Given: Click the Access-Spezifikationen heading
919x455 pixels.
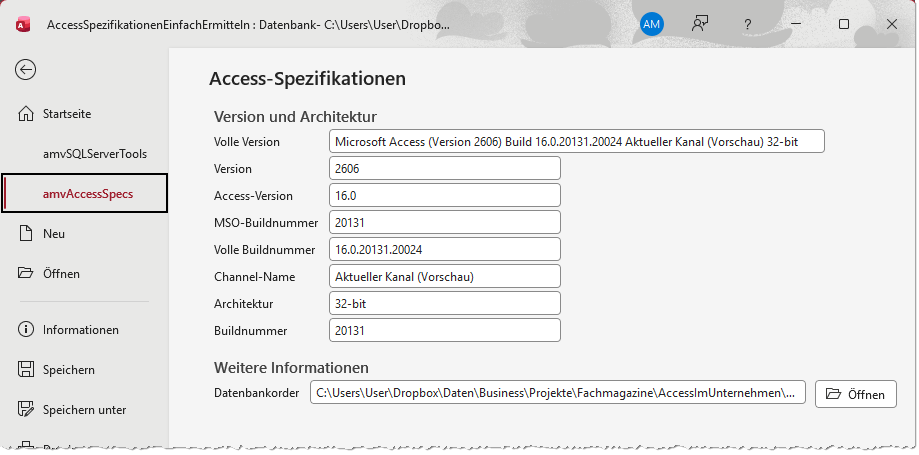Looking at the screenshot, I should tap(307, 79).
